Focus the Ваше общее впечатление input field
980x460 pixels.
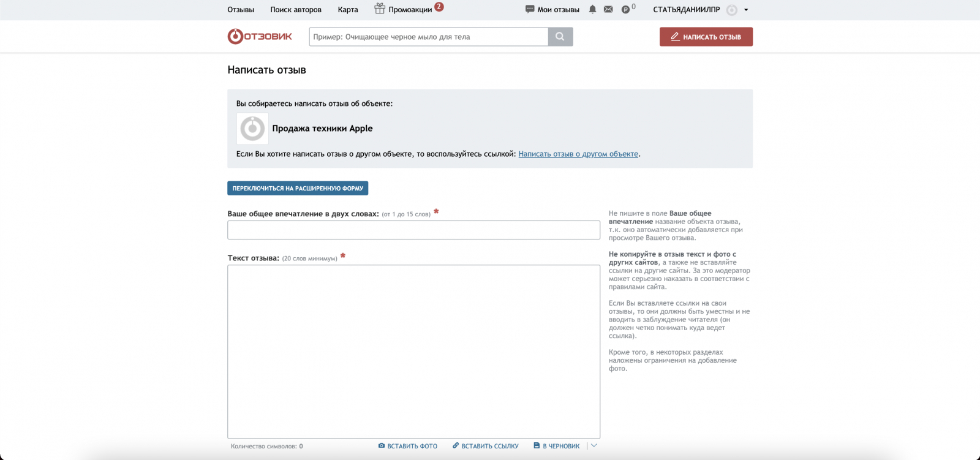click(x=413, y=230)
